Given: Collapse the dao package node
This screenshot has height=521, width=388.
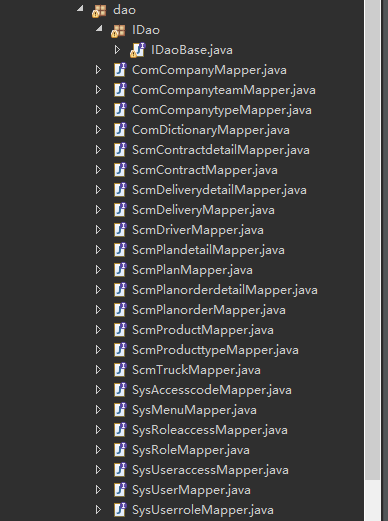Looking at the screenshot, I should coord(80,9).
